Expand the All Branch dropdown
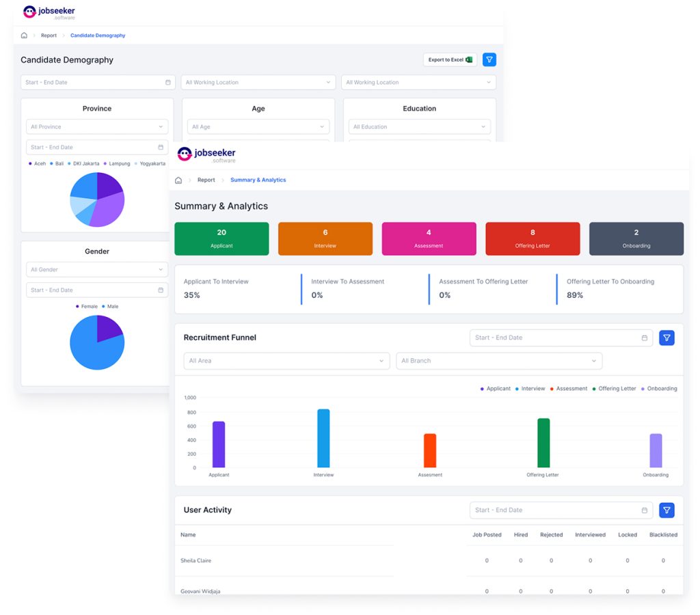The width and height of the screenshot is (700, 615). [498, 361]
